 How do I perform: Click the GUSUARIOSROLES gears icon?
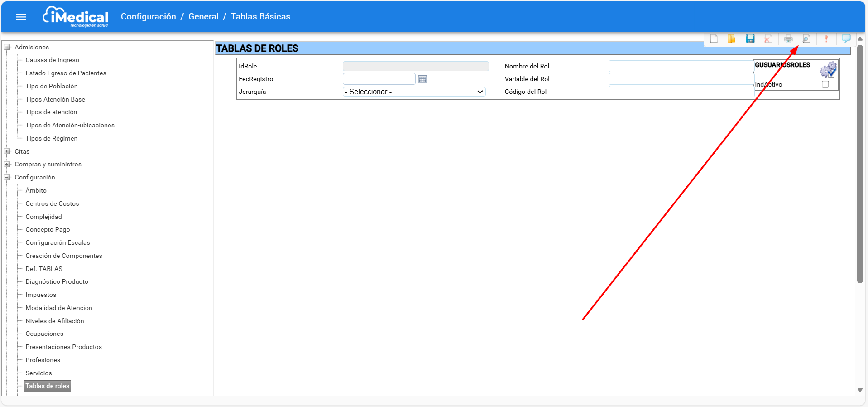(x=828, y=69)
